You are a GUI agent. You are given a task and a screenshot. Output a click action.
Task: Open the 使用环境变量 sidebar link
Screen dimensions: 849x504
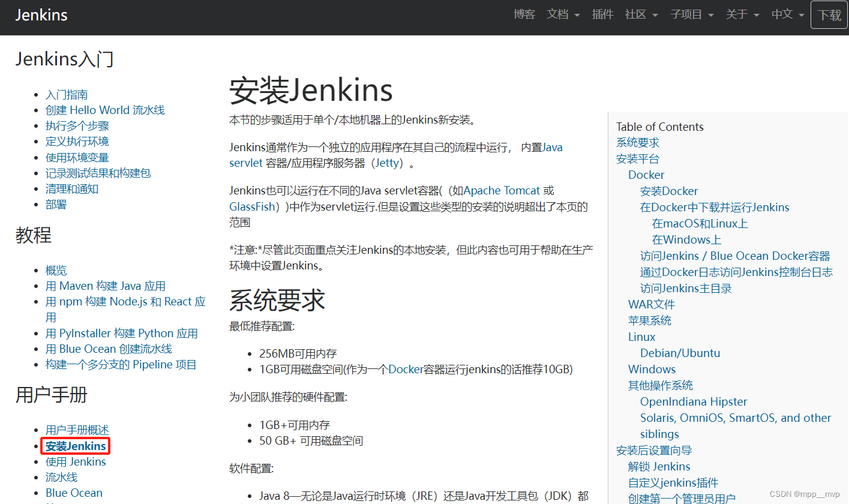(77, 157)
